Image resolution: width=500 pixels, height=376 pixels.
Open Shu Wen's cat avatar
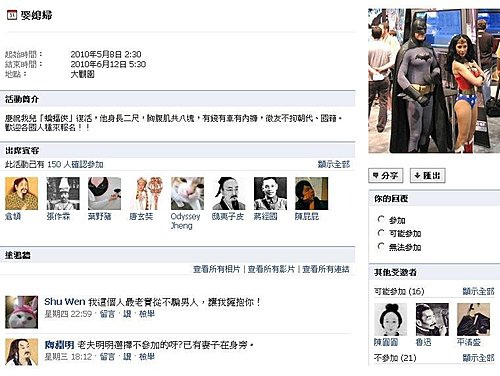point(22,312)
